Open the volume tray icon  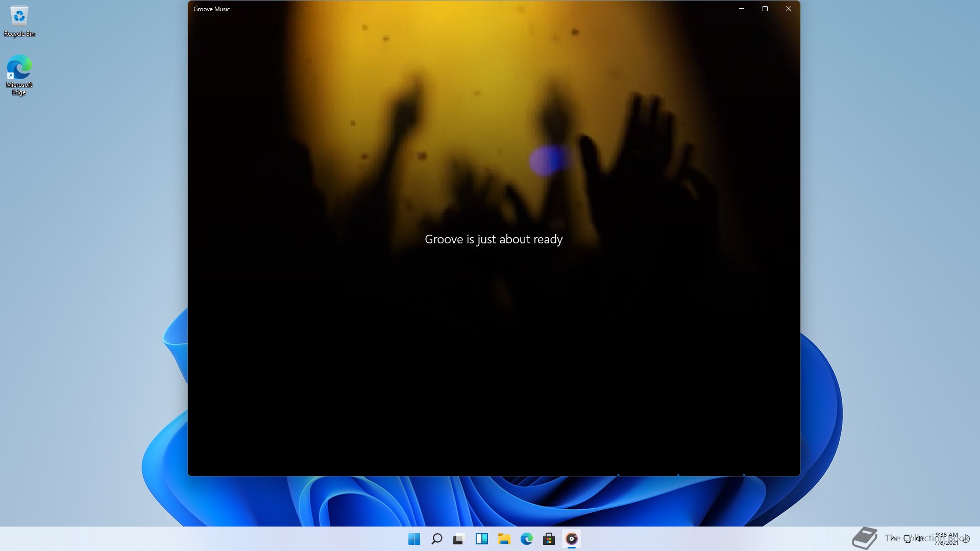(x=919, y=539)
